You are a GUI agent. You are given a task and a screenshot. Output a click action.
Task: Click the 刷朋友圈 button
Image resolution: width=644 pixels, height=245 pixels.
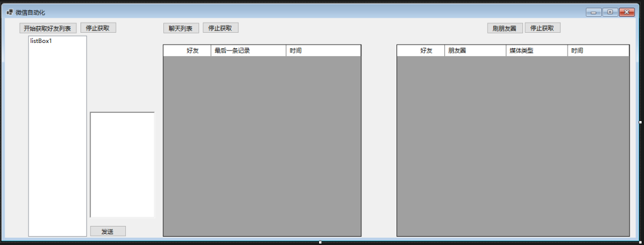tap(505, 29)
